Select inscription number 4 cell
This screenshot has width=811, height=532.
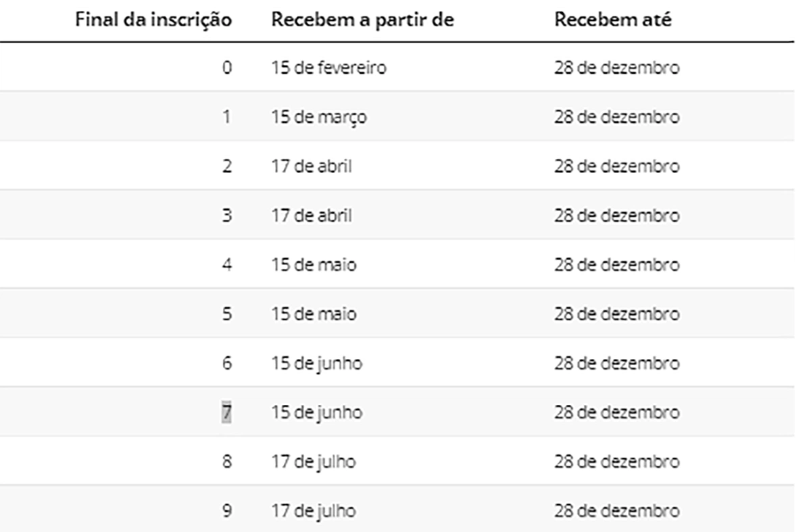(227, 265)
